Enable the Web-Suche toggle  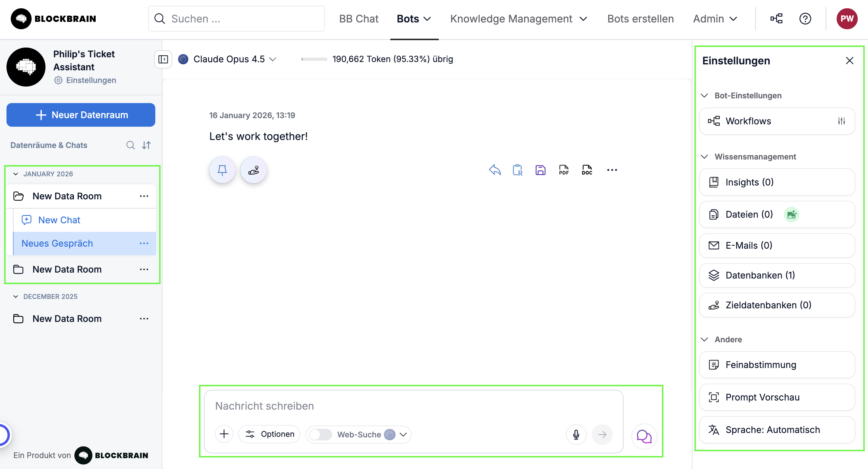pyautogui.click(x=320, y=434)
